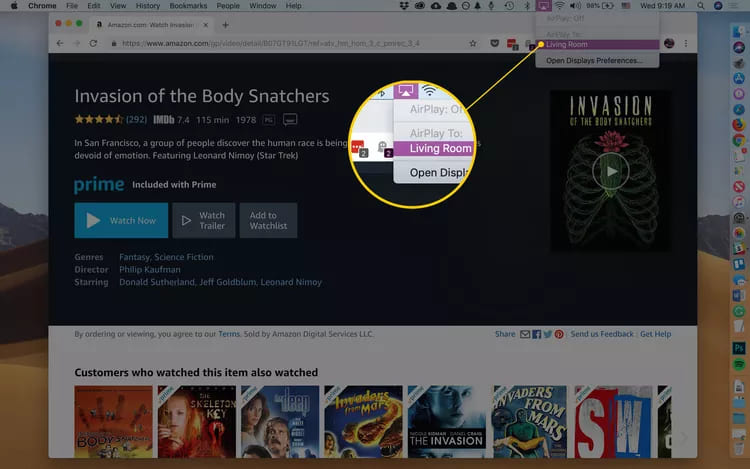Click the Amazon URL address bar
Viewport: 750px width, 469px height.
coord(271,44)
